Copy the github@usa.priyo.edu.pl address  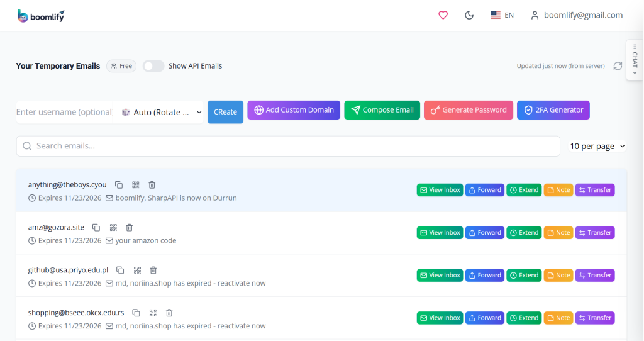120,271
